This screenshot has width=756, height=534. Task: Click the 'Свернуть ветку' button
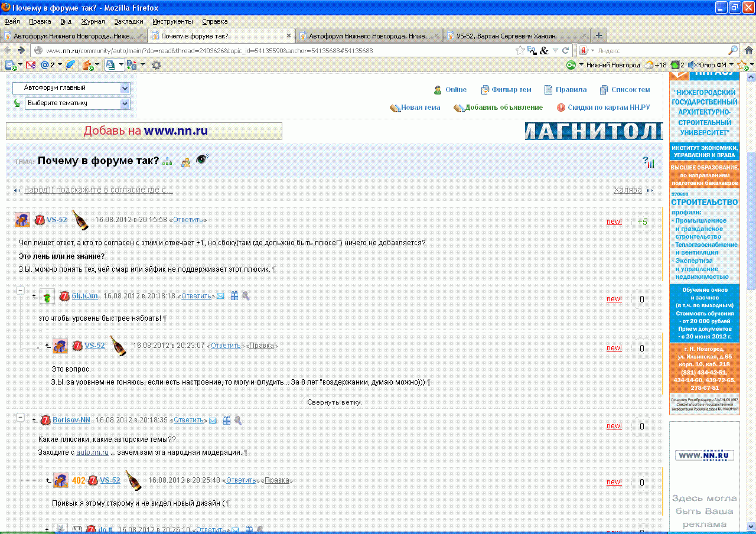coord(334,402)
